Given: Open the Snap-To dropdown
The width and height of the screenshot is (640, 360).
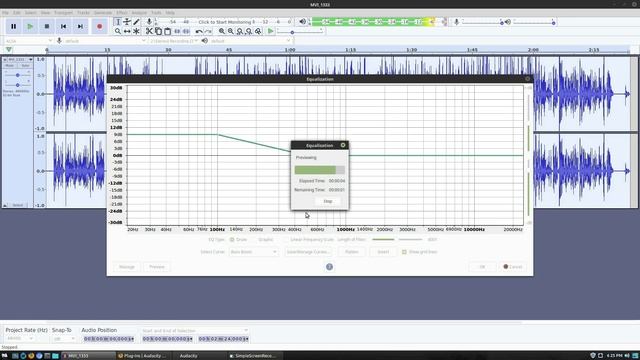Looking at the screenshot, I should 64,339.
